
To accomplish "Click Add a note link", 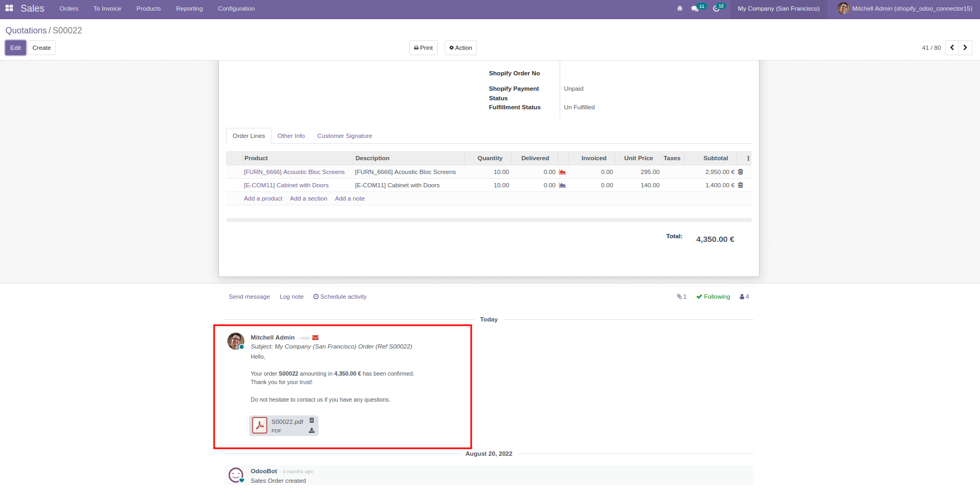I will (x=350, y=198).
